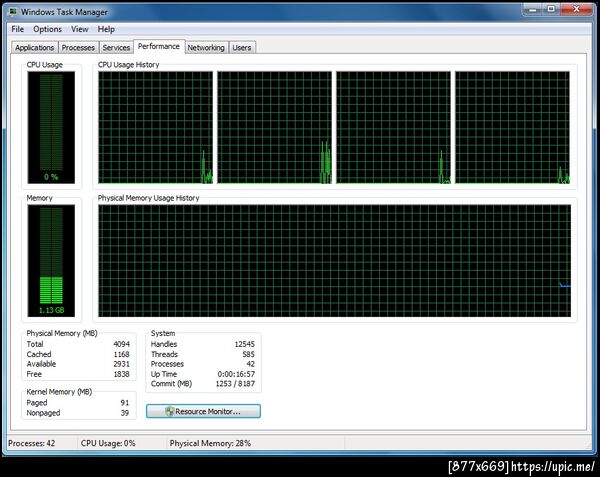Click the Total physical memory value 4094
Image resolution: width=600 pixels, height=477 pixels.
122,344
